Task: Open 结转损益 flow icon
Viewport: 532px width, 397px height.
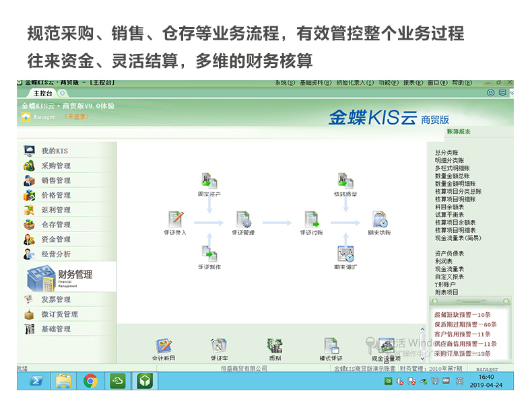Action: coord(345,185)
